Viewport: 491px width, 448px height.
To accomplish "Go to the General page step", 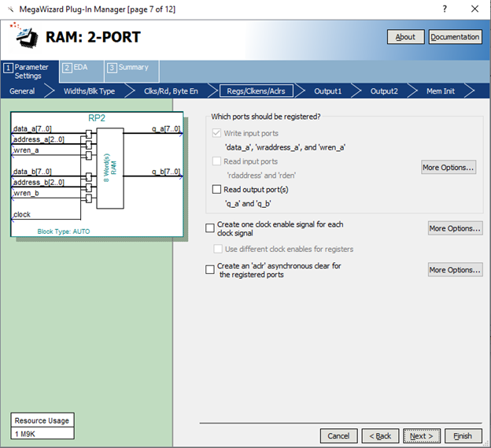I will [22, 91].
